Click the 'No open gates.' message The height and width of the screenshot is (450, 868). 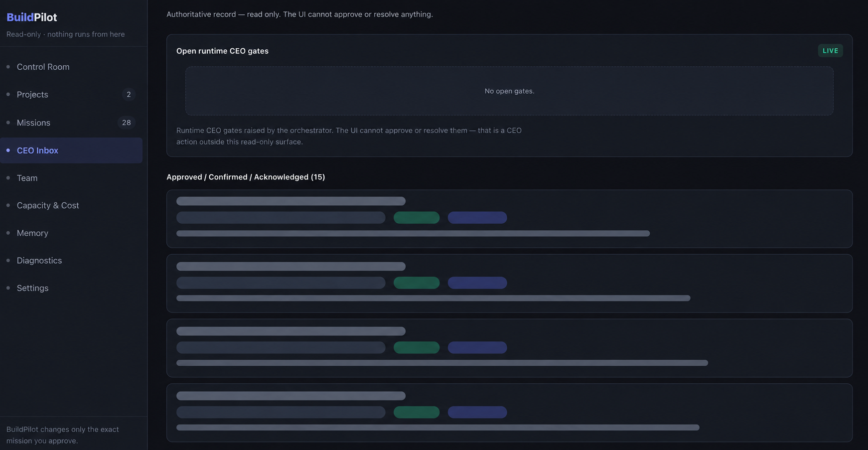pyautogui.click(x=509, y=91)
